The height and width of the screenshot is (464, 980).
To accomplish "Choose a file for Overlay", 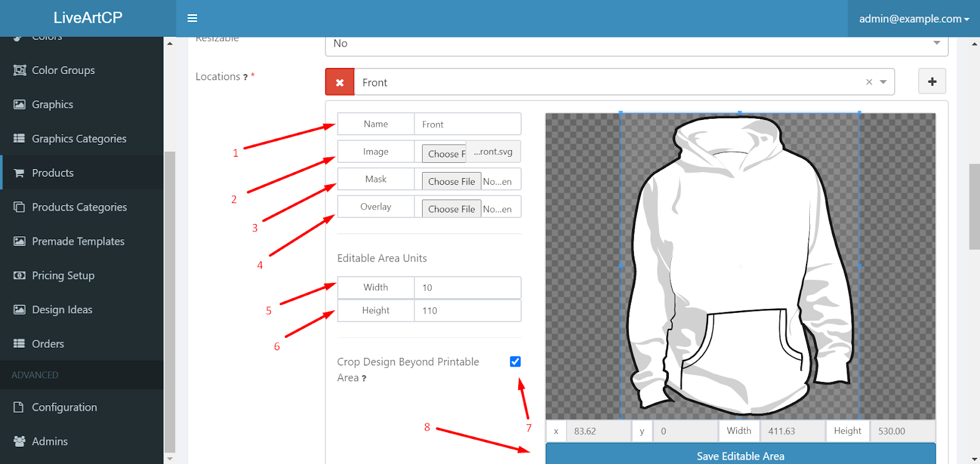I will 451,209.
